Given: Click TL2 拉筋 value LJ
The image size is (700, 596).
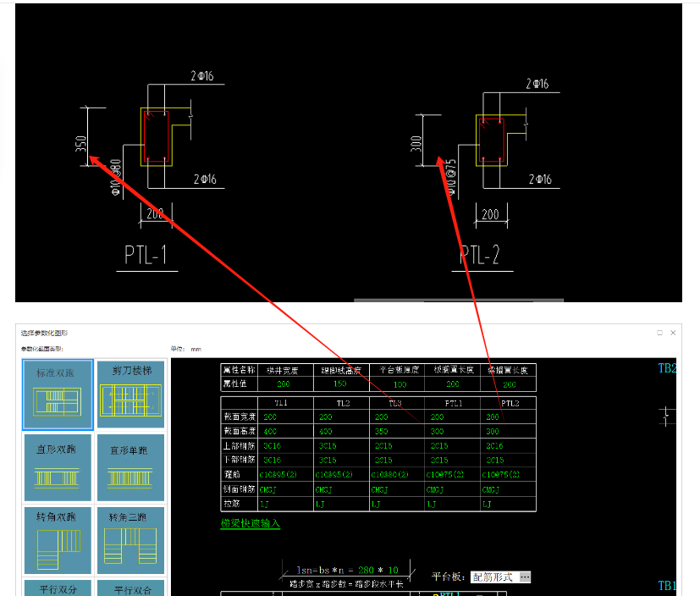Looking at the screenshot, I should pos(320,504).
